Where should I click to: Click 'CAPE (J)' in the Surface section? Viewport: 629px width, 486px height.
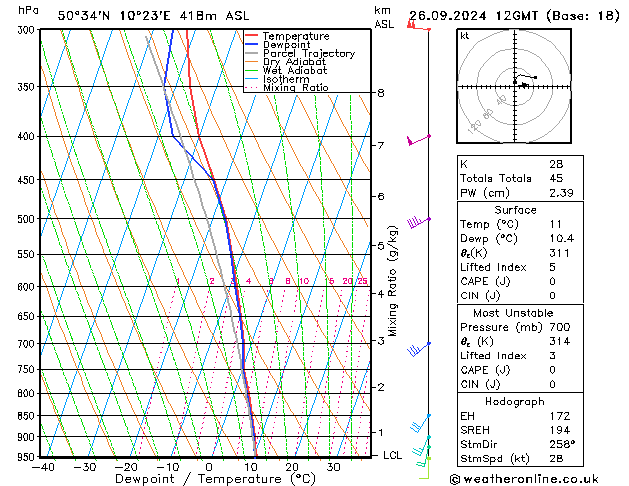tap(485, 281)
